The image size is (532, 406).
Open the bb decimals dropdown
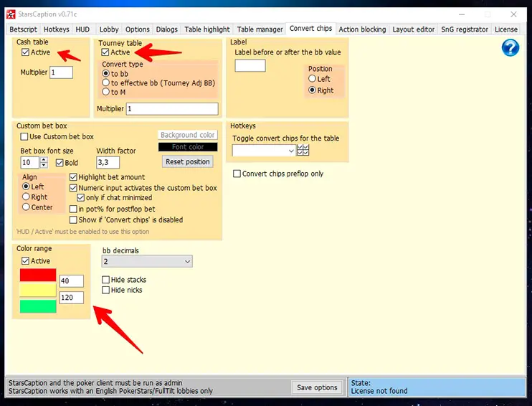tap(147, 263)
